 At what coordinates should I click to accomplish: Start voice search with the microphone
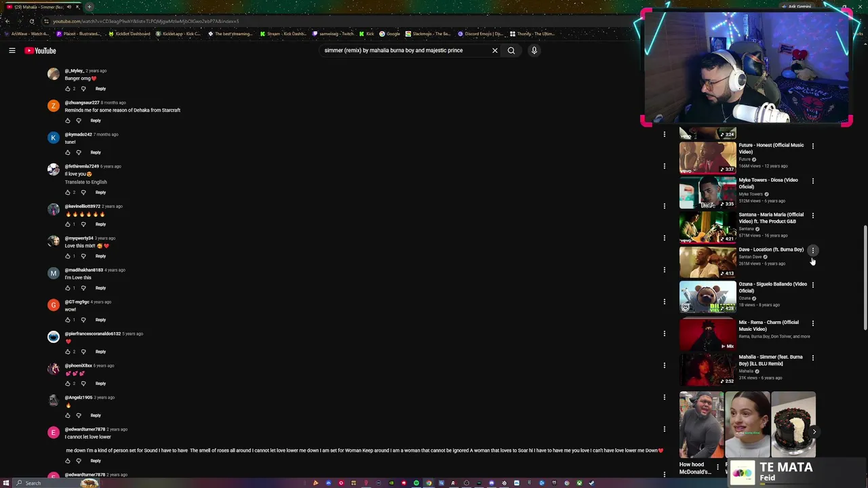(x=534, y=50)
